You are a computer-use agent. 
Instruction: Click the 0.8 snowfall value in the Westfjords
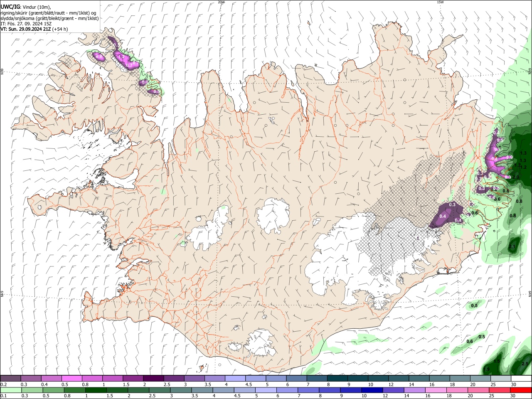pyautogui.click(x=99, y=56)
